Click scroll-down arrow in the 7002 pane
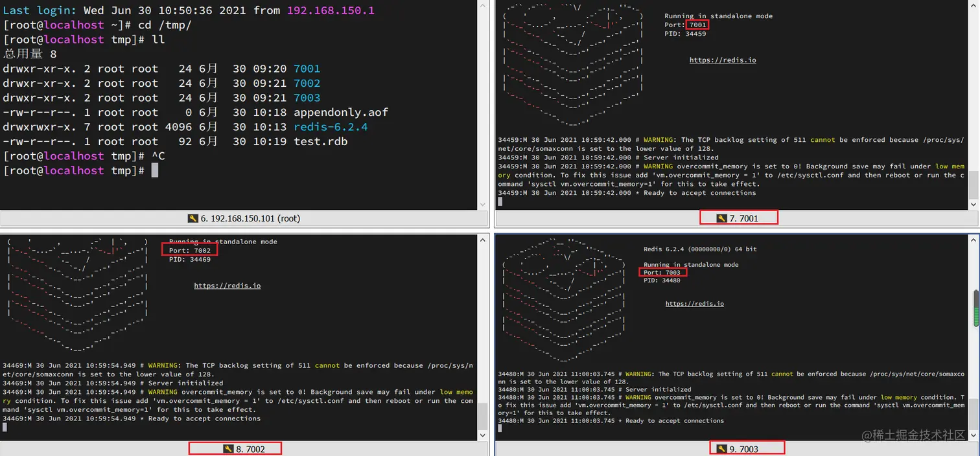 coord(482,435)
